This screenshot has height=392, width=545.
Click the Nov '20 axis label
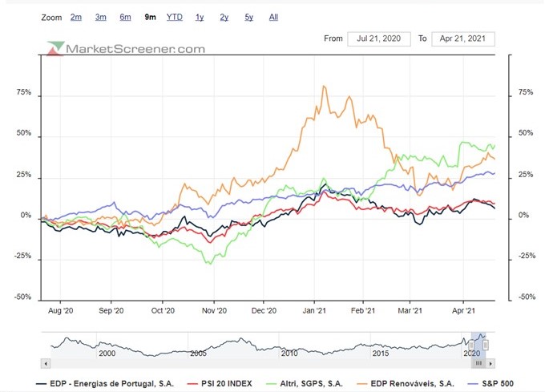tap(214, 311)
